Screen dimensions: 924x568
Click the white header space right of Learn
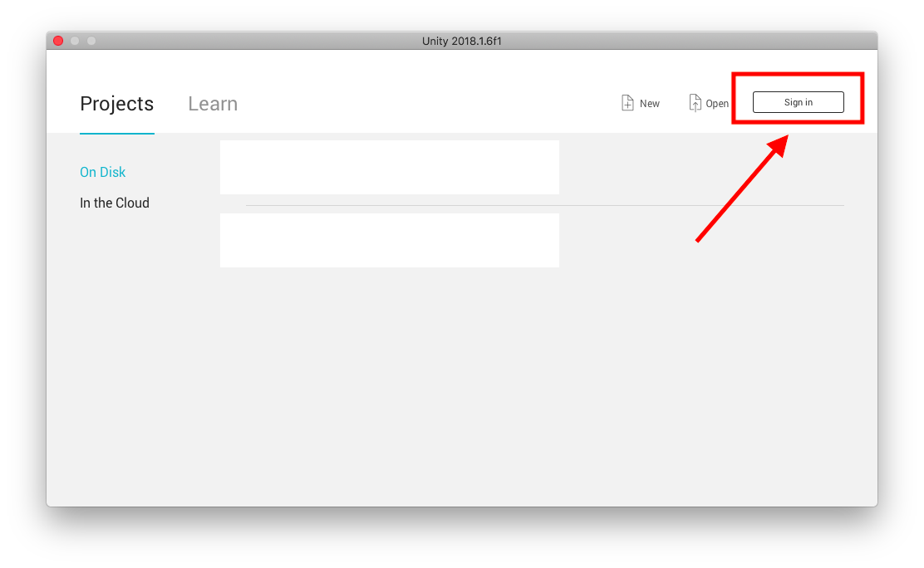click(425, 103)
